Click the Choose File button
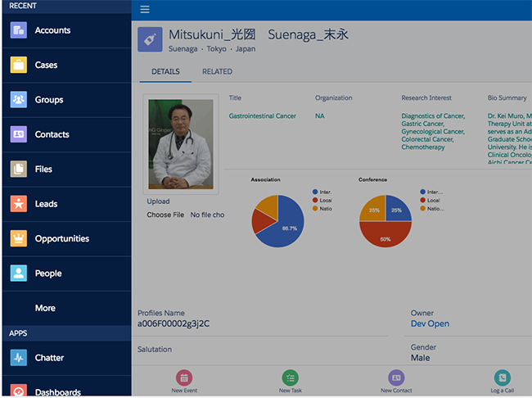This screenshot has height=398, width=532. [x=165, y=215]
